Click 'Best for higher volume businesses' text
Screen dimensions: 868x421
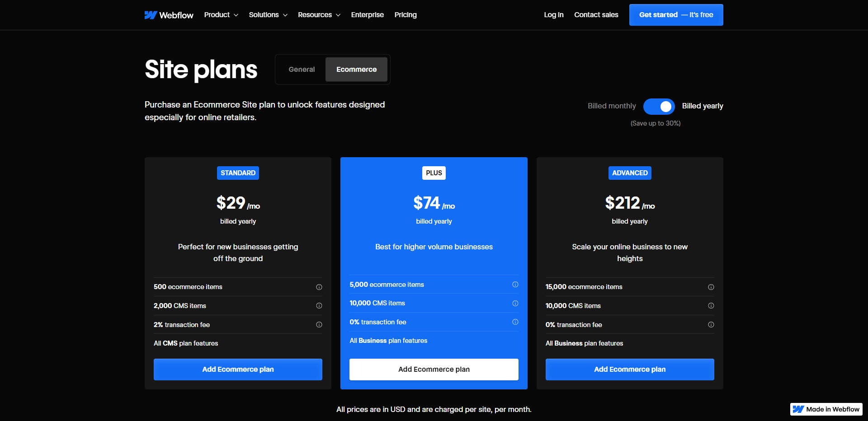[x=434, y=247]
